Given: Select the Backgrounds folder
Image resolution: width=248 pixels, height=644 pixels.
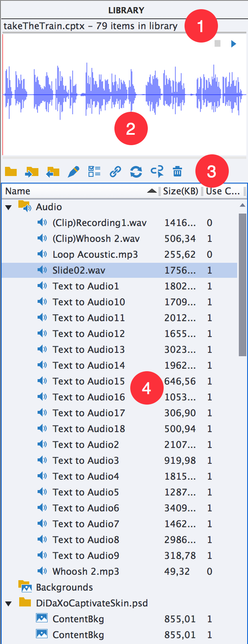Looking at the screenshot, I should click(64, 587).
